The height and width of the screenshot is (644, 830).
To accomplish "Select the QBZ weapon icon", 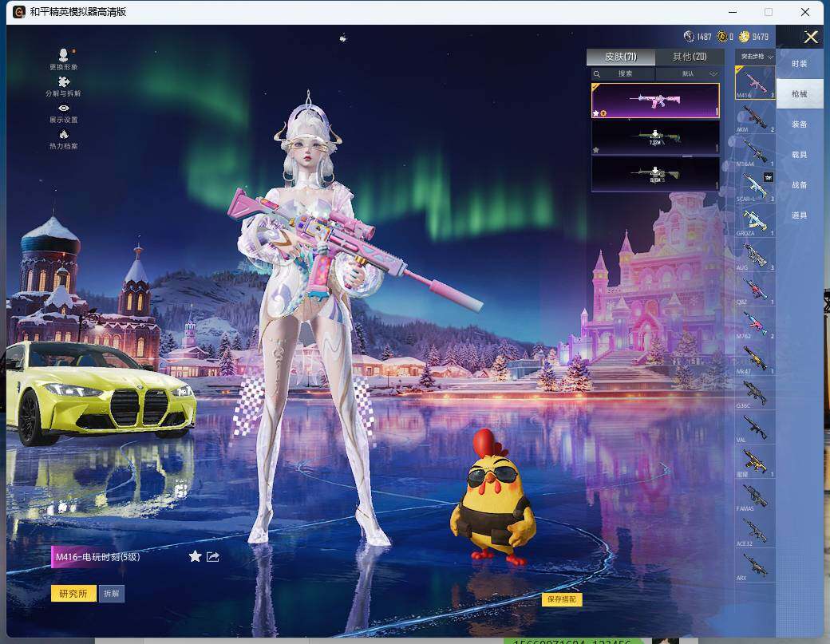I will point(755,290).
